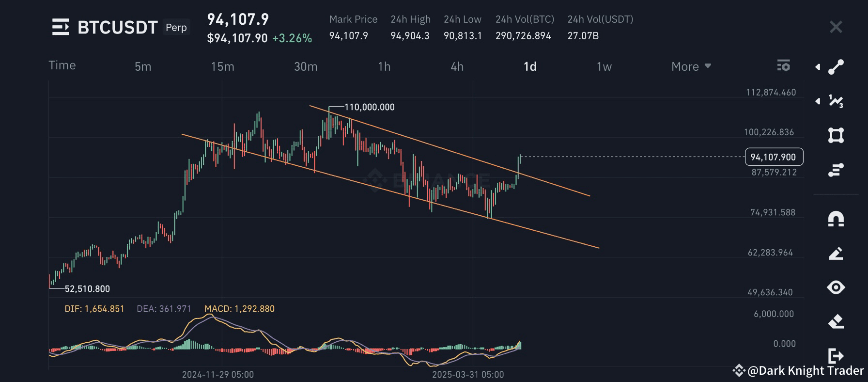Activate the pencil edit drawing tool
The image size is (868, 382).
click(x=836, y=253)
